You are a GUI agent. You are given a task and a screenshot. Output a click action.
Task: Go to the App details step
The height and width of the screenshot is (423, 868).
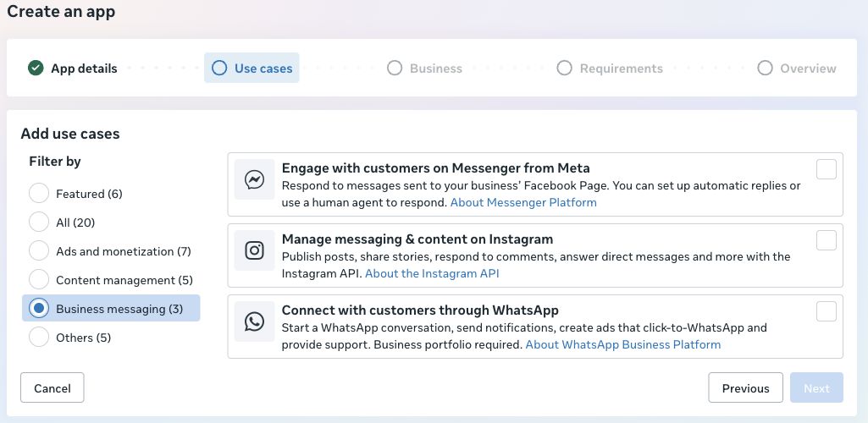coord(73,68)
